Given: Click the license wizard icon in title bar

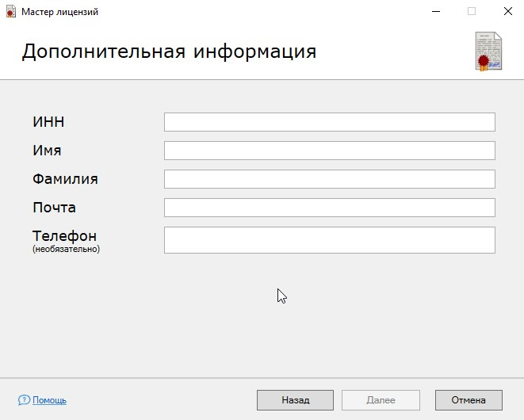Looking at the screenshot, I should coord(10,12).
